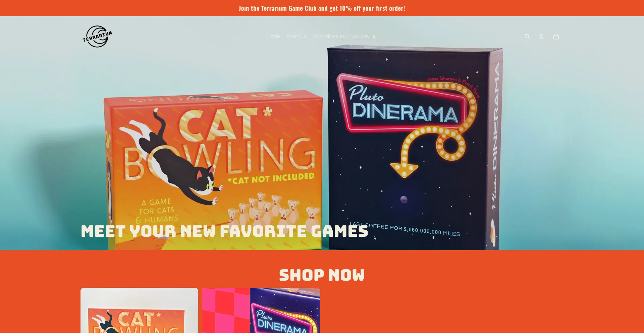Click the '*Cat not included' text
The image size is (644, 333).
click(271, 178)
